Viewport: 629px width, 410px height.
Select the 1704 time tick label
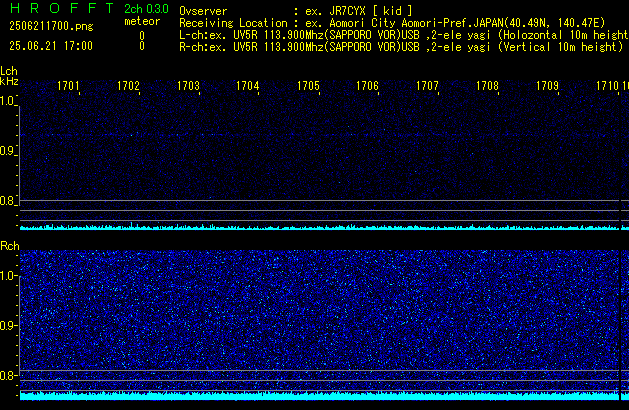[248, 86]
